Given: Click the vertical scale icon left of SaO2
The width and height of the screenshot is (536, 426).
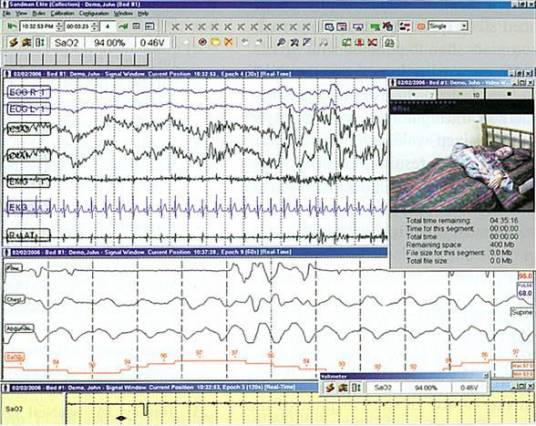Looking at the screenshot, I should tap(40, 43).
